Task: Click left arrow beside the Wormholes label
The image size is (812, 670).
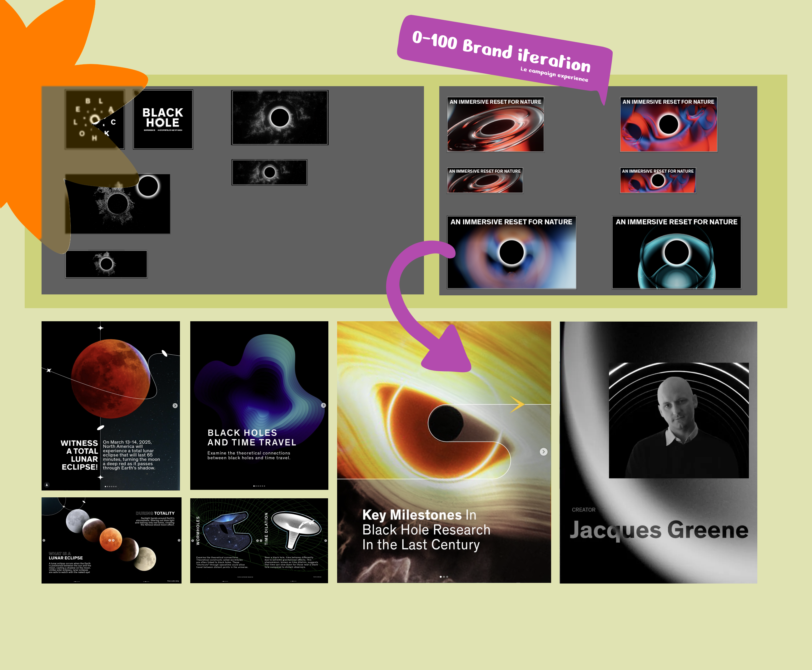Action: [193, 541]
